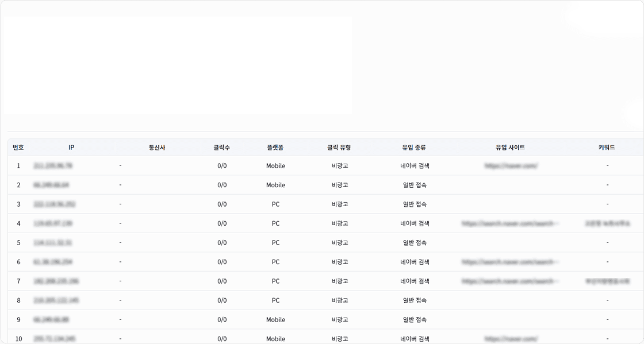The image size is (644, 344).
Task: Click the 키워드 column header
Action: click(x=607, y=148)
